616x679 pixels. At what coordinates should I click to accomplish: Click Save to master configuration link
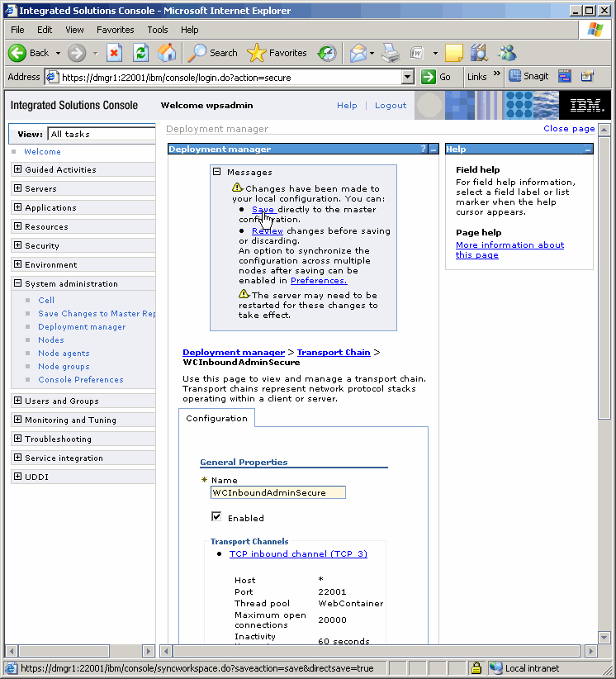263,210
